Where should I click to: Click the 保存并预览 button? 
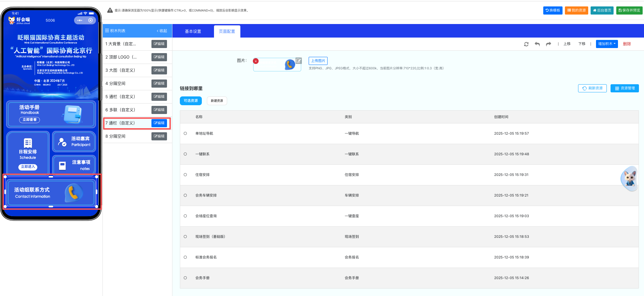(x=629, y=10)
